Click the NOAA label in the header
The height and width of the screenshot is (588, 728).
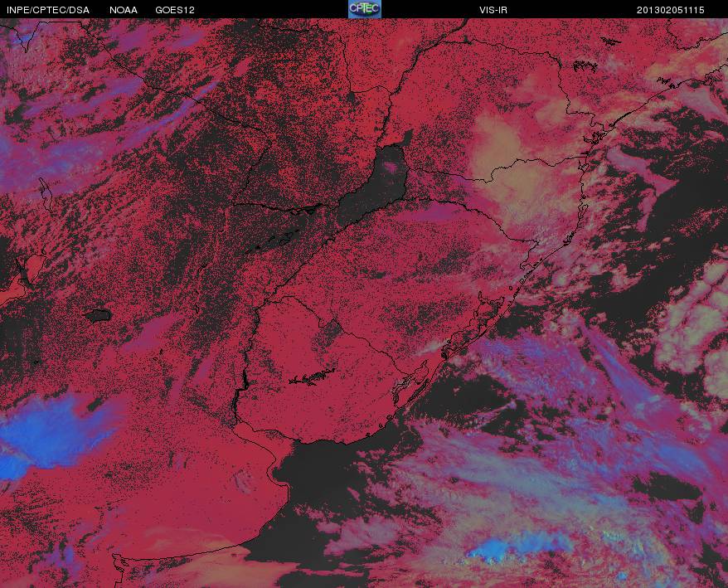tap(124, 10)
